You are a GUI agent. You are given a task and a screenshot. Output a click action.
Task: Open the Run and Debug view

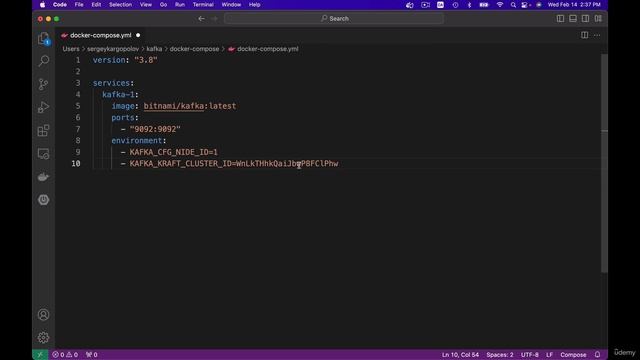(44, 107)
